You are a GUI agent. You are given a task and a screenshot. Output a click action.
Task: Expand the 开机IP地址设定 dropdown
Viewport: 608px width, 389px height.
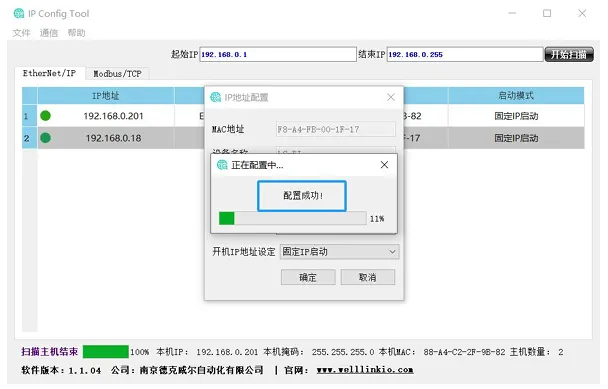pos(339,252)
